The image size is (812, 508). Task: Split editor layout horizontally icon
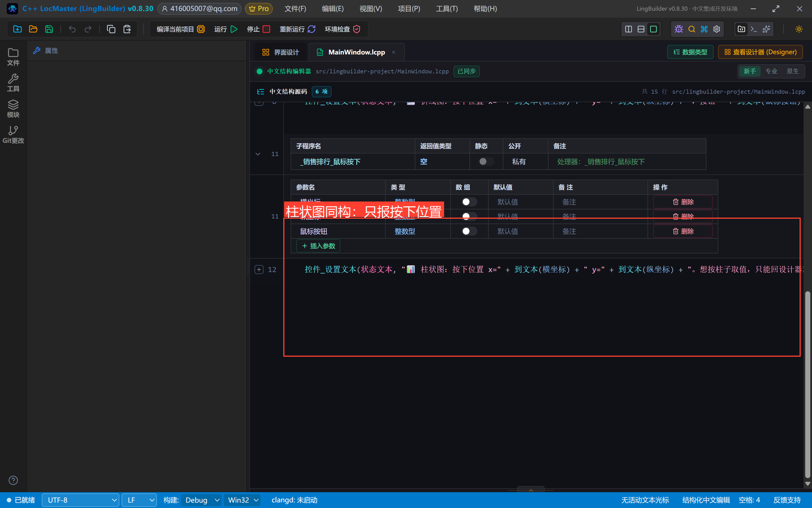pyautogui.click(x=641, y=29)
